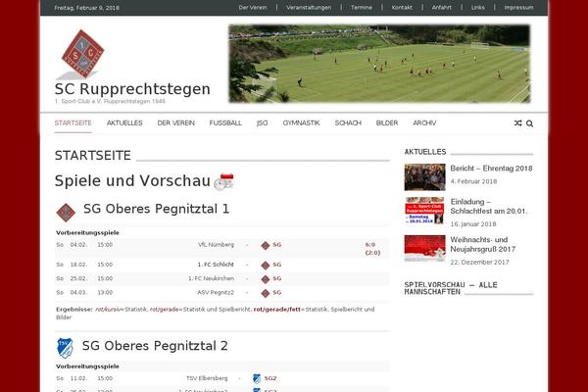The width and height of the screenshot is (588, 392).
Task: Click the TSV Elbersberg team name
Action: [x=207, y=378]
